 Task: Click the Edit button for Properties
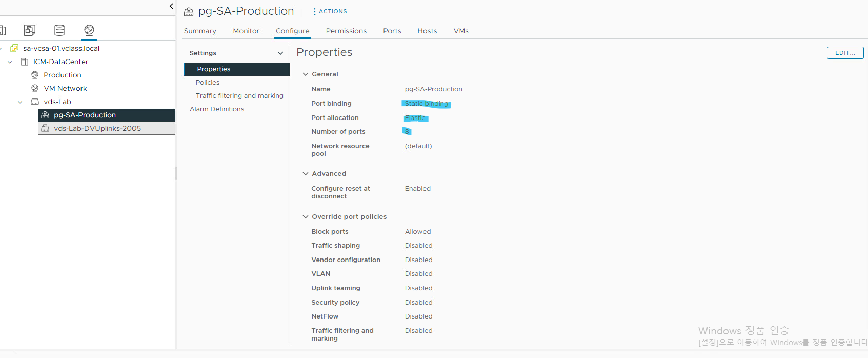[845, 53]
